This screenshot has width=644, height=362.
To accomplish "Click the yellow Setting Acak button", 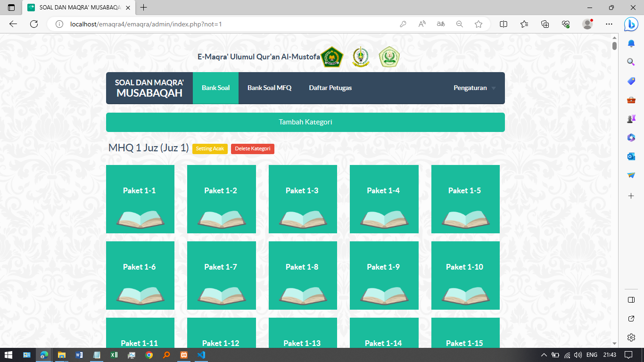I will (x=210, y=149).
